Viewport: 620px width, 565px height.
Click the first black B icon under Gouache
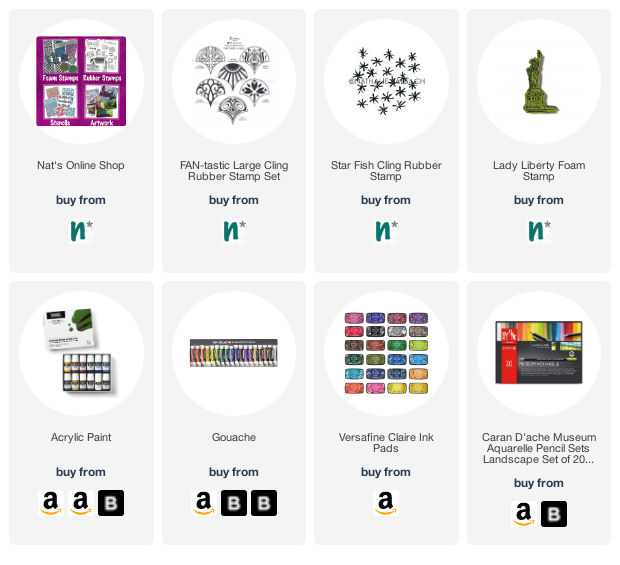(x=234, y=503)
